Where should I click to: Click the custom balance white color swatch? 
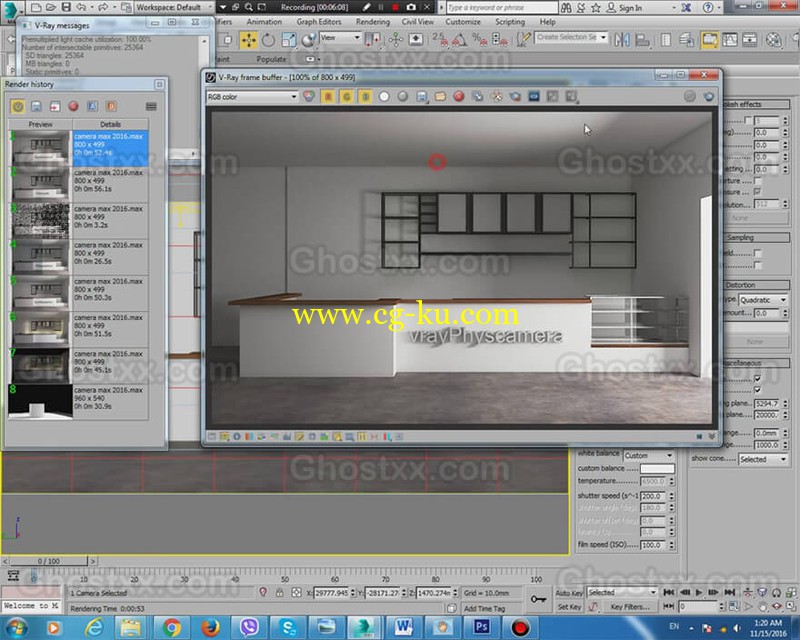[657, 469]
